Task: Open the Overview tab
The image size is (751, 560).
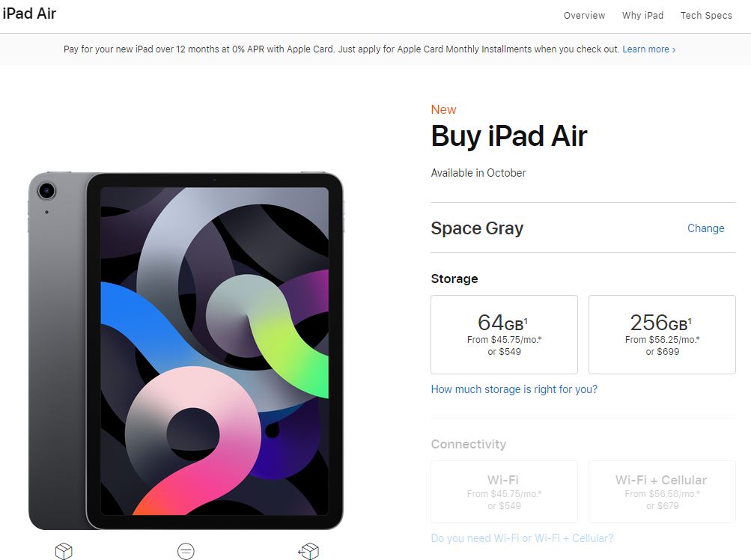Action: pos(584,15)
